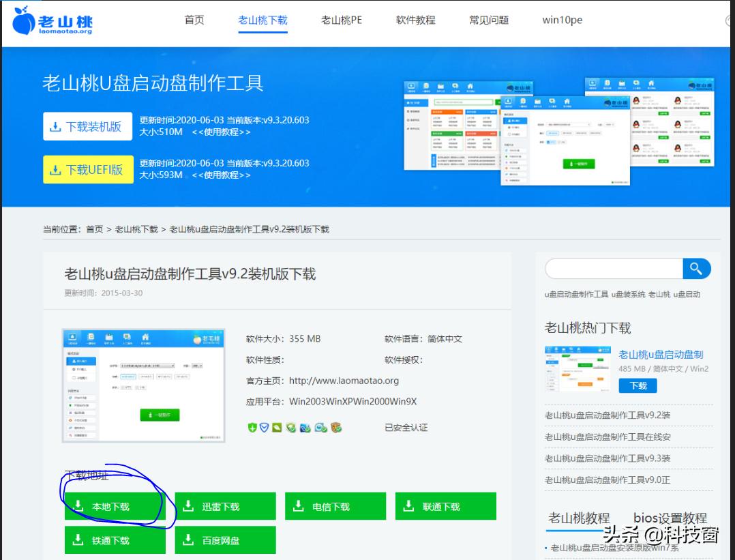Open the 老山桃PE menu item

(341, 20)
